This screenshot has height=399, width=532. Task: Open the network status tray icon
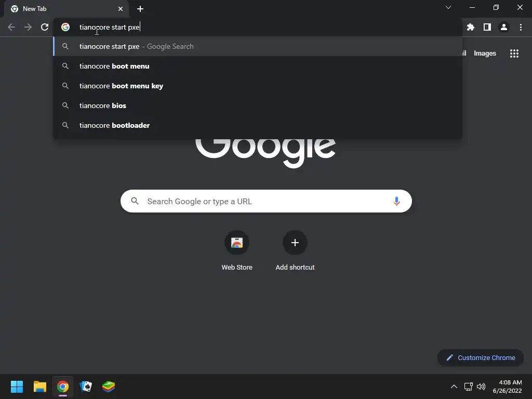point(469,387)
